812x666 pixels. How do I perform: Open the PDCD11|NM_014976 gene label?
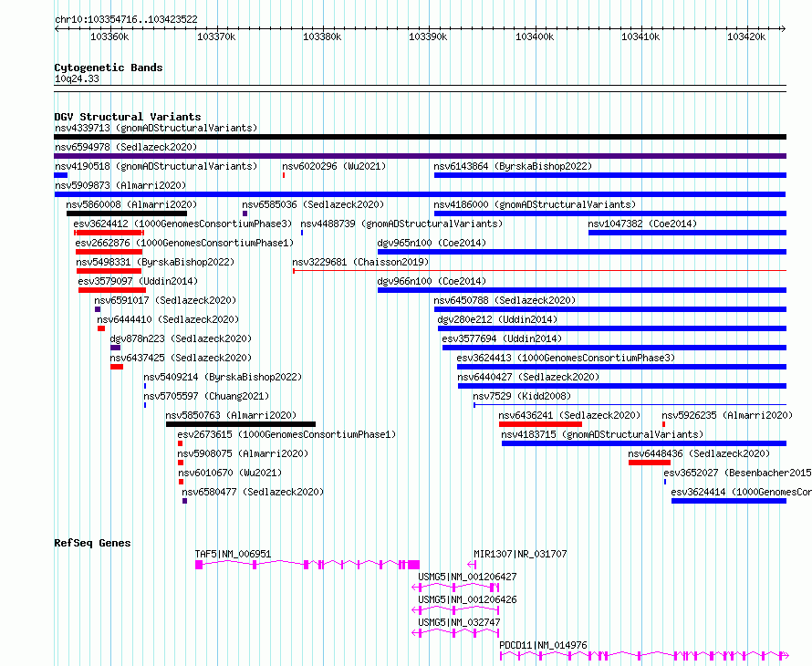point(543,645)
